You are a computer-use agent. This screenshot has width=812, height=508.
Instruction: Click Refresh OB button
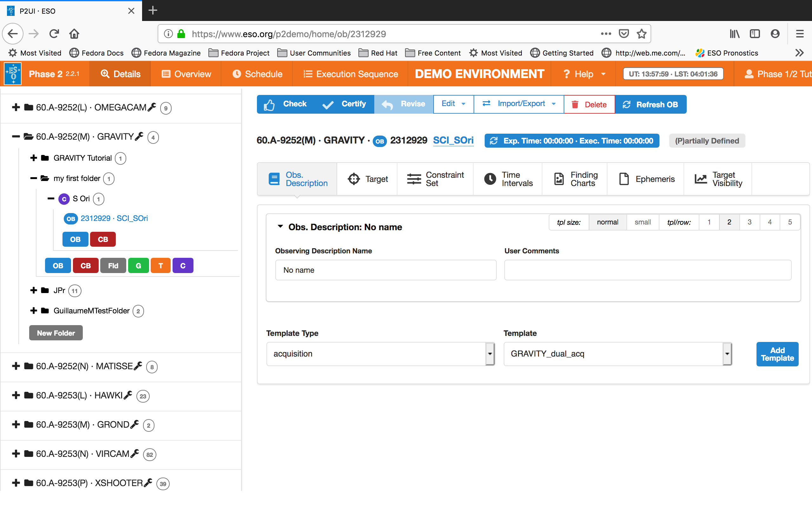(651, 104)
